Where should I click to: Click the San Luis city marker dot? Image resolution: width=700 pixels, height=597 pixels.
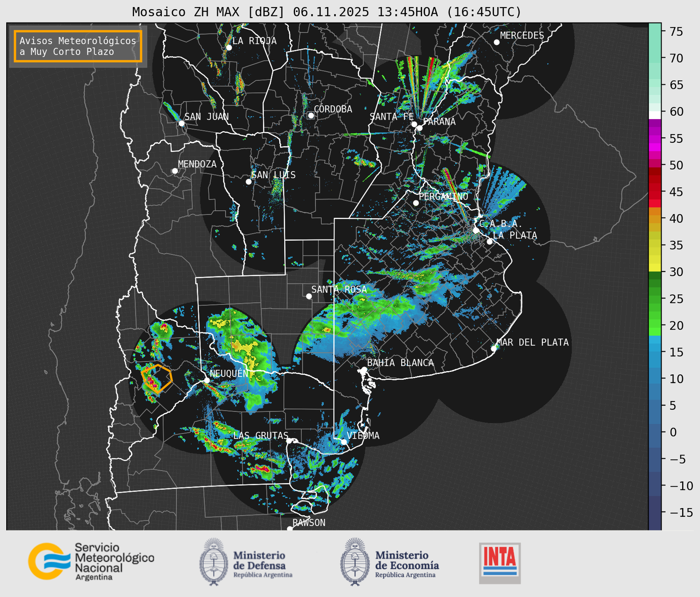(x=249, y=182)
